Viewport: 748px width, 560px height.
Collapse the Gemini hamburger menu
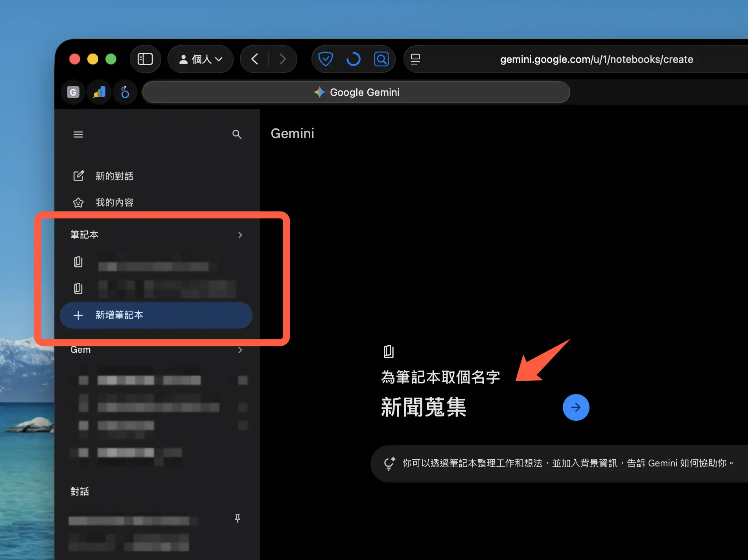[78, 134]
